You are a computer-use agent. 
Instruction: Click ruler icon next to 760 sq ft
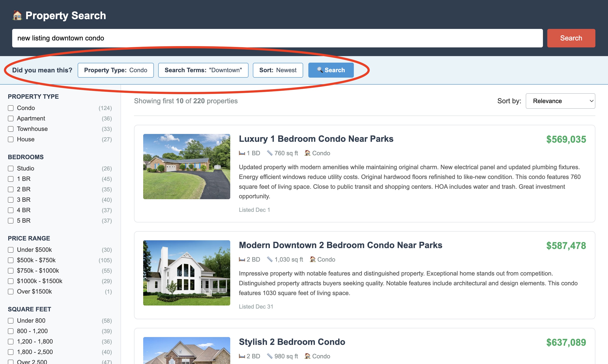(x=270, y=153)
